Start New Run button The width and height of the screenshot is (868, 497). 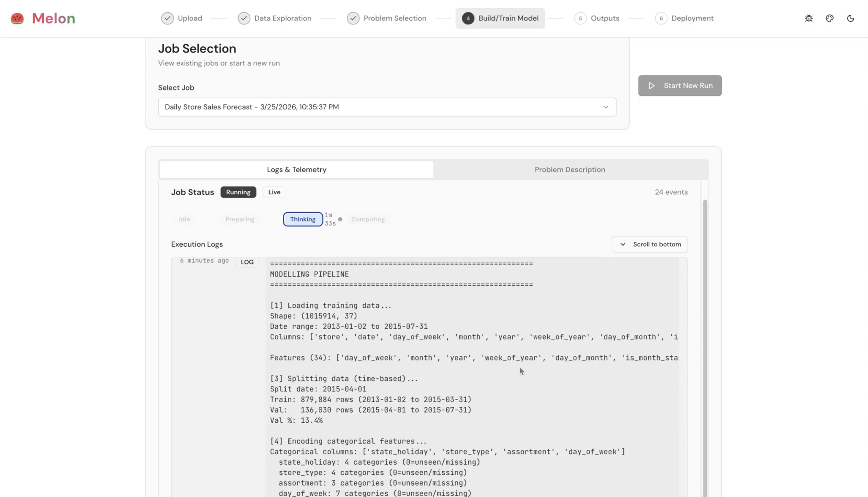(679, 86)
